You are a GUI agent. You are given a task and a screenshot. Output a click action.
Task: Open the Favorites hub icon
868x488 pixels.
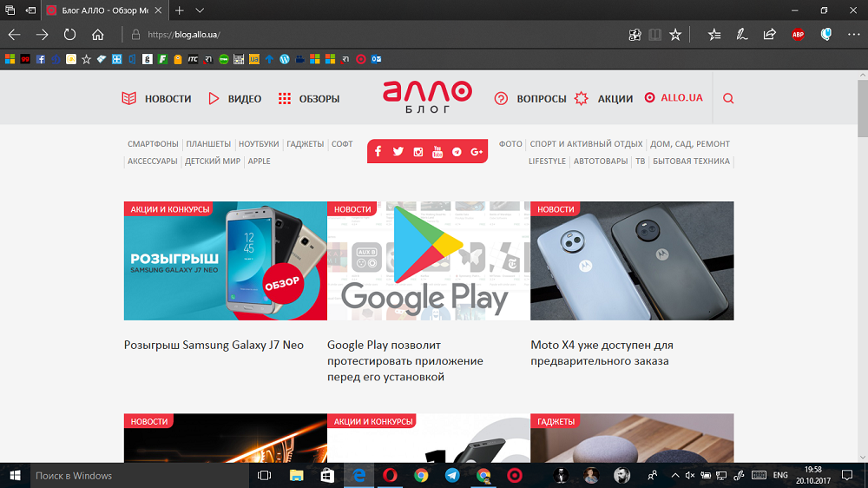714,35
